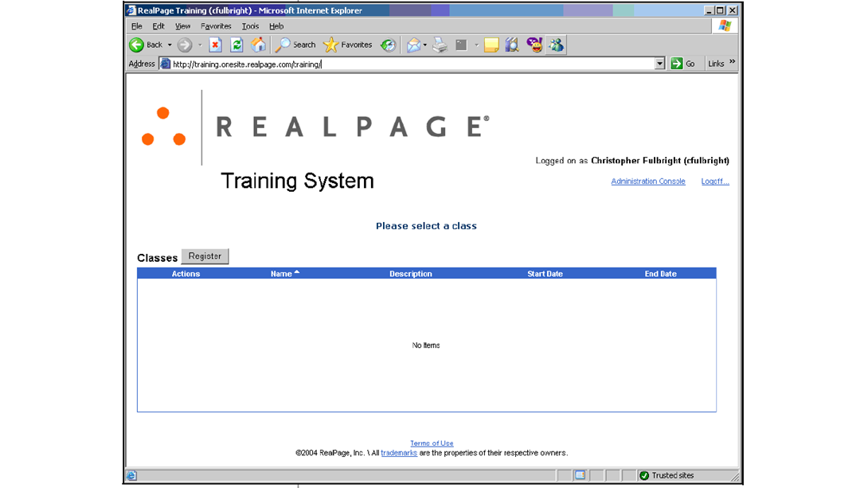Image resolution: width=868 pixels, height=488 pixels.
Task: Click the Research books magnifier icon
Action: point(512,45)
